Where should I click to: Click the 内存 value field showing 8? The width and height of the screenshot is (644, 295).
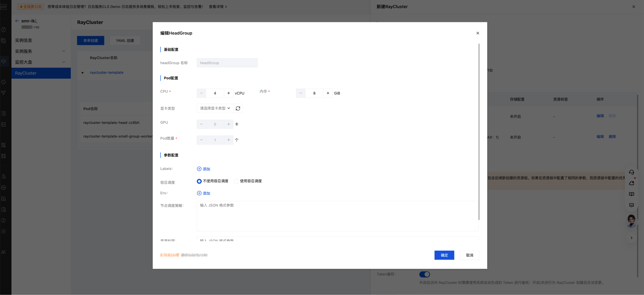pos(314,93)
